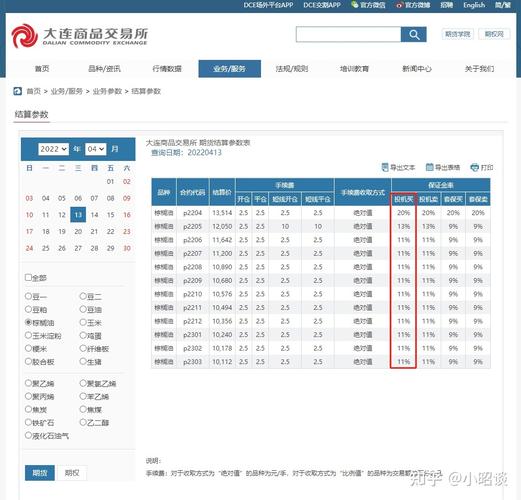Screen dimensions: 521x500
Task: Open the official Weibo (官方微博) link
Action: 413,5
